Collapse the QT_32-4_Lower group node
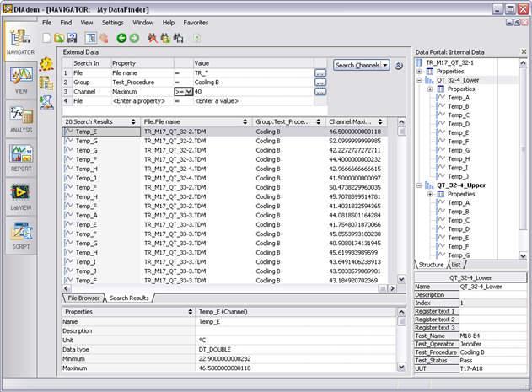Viewport: 532px width, 392px height. (420, 80)
